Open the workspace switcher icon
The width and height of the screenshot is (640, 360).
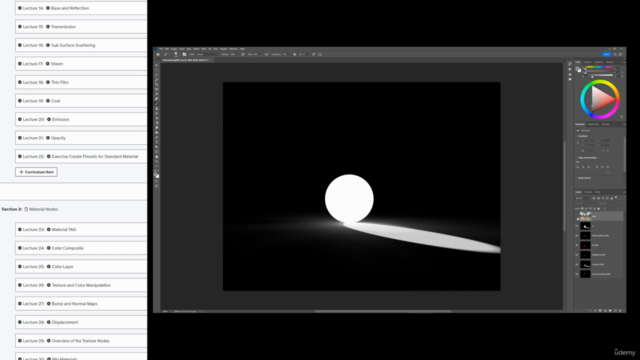(x=621, y=54)
